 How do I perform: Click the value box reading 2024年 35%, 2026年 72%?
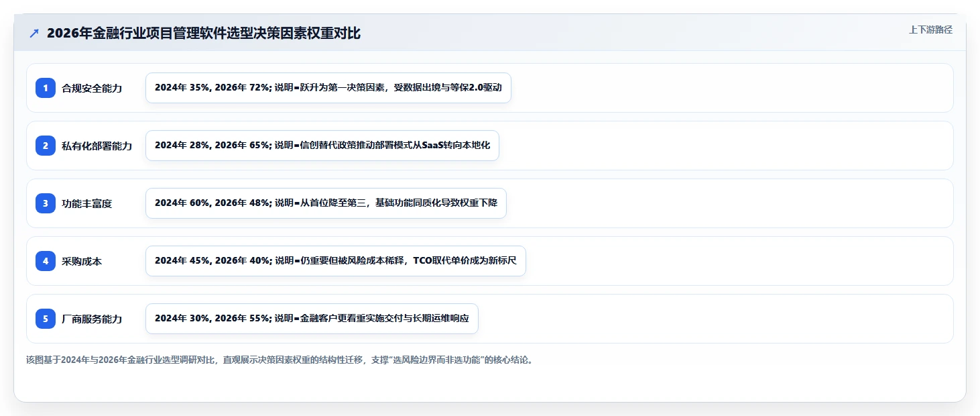328,88
